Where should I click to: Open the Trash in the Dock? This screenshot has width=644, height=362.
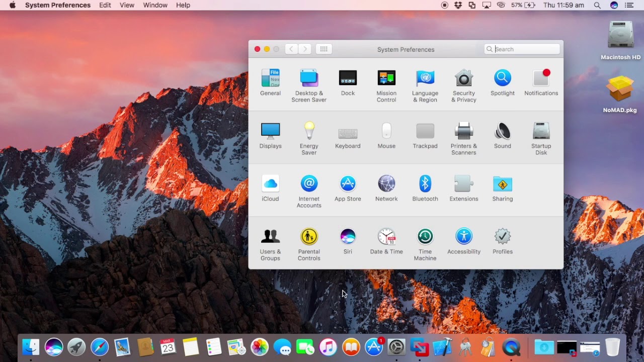[613, 347]
